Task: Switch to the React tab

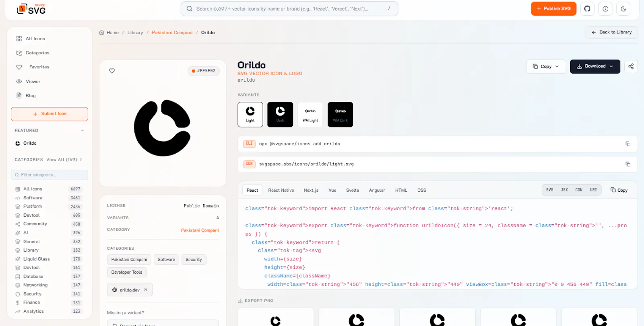Action: (x=252, y=190)
